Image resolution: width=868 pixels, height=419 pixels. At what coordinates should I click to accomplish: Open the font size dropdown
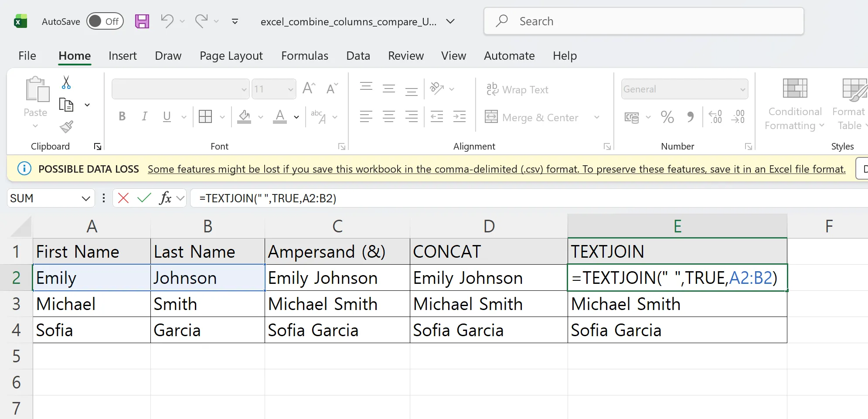tap(290, 89)
